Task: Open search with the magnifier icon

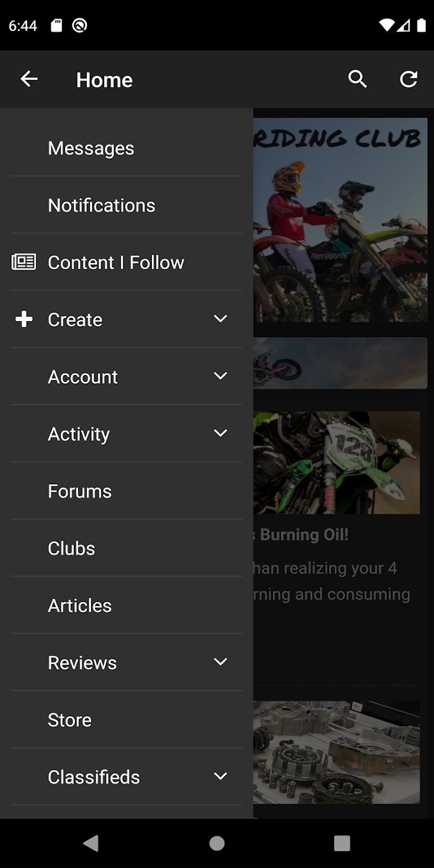Action: [358, 79]
